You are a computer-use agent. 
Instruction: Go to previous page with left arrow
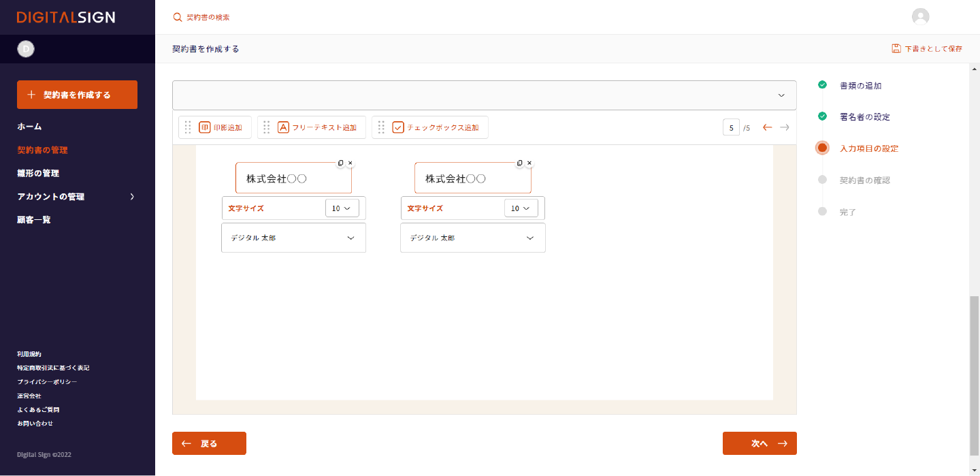(767, 127)
